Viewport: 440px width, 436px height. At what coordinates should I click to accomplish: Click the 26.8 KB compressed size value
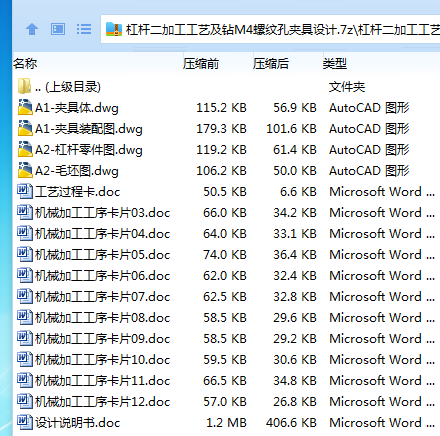pos(295,402)
